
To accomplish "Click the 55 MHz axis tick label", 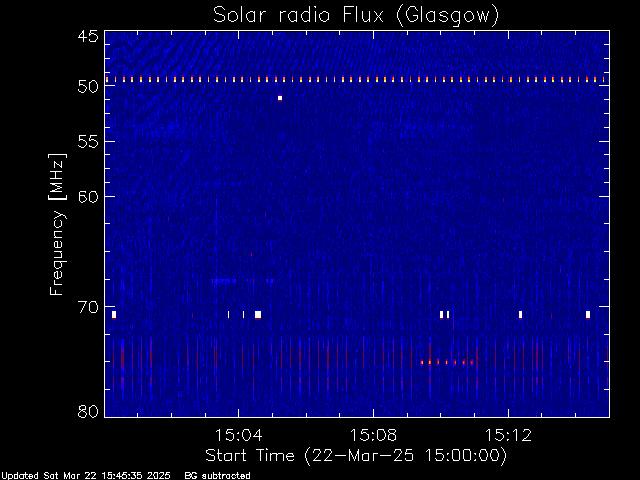I will pos(88,142).
